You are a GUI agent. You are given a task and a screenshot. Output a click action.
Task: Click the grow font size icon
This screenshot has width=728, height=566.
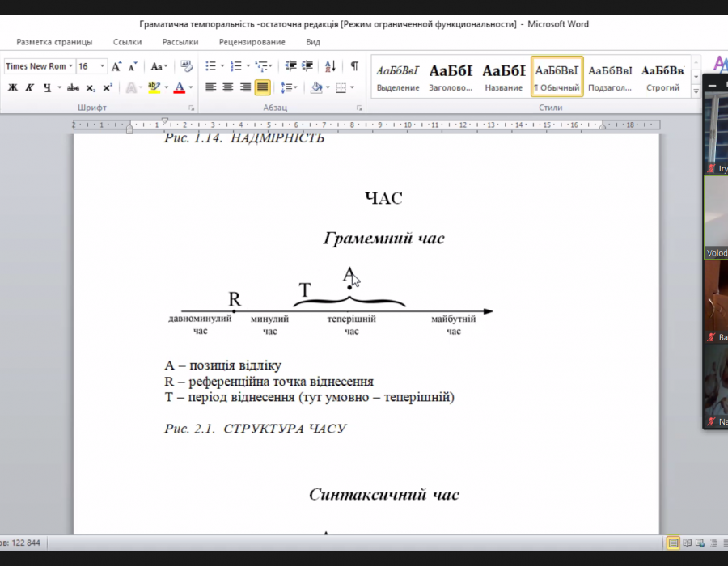click(117, 66)
